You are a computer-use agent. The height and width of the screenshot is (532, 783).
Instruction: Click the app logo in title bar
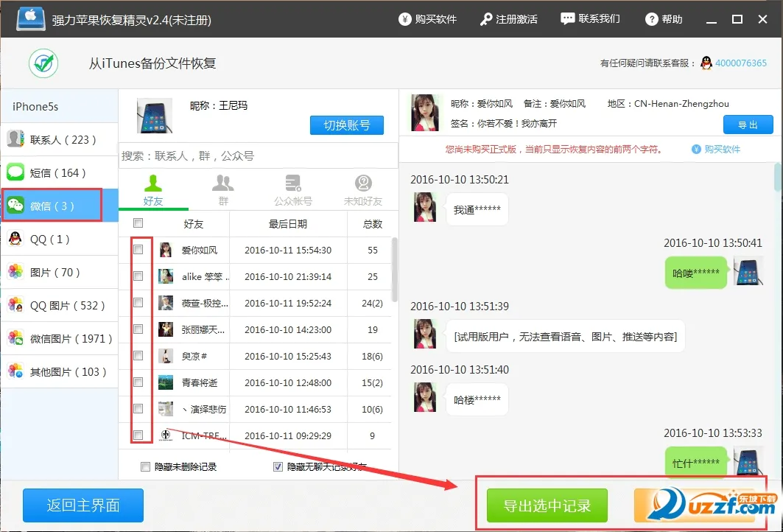pyautogui.click(x=30, y=19)
